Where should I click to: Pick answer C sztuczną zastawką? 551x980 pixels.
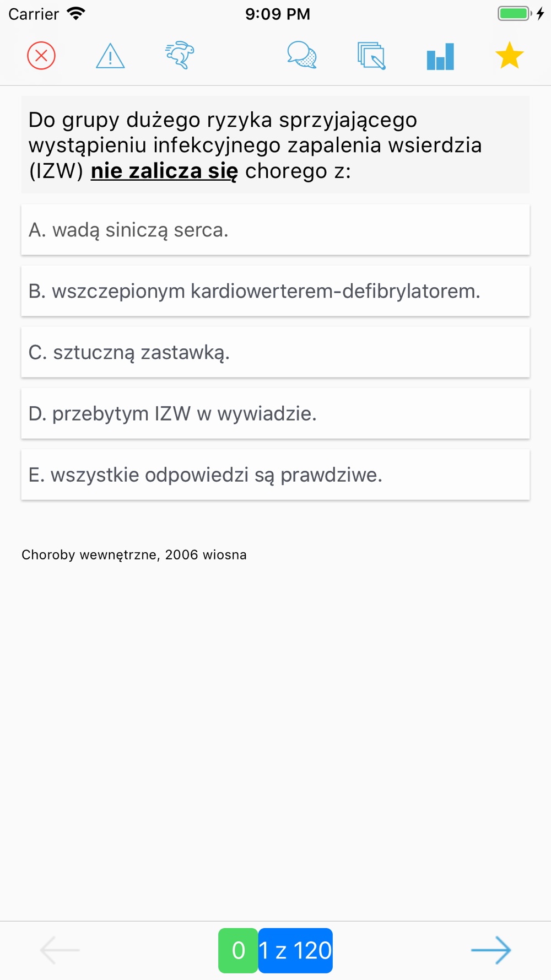tap(275, 352)
